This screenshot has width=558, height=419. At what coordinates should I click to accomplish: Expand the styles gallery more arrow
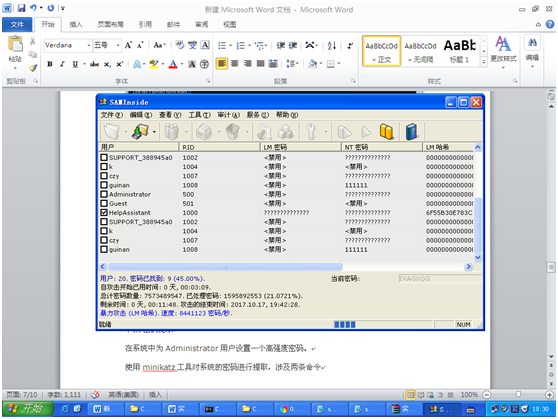tap(484, 62)
